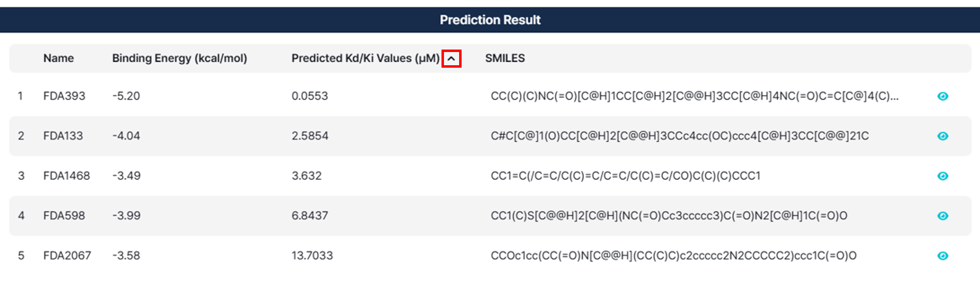View the FDA133 structure via eye icon
Image resolution: width=980 pixels, height=285 pixels.
[942, 136]
